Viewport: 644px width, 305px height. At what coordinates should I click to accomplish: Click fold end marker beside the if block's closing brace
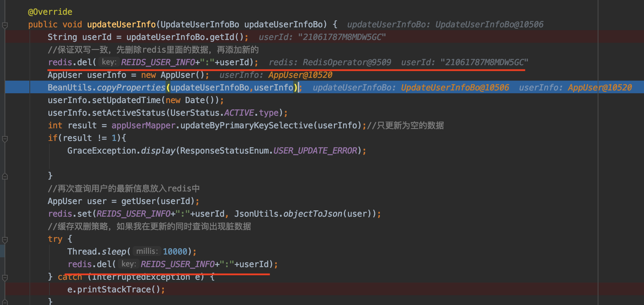(5, 176)
